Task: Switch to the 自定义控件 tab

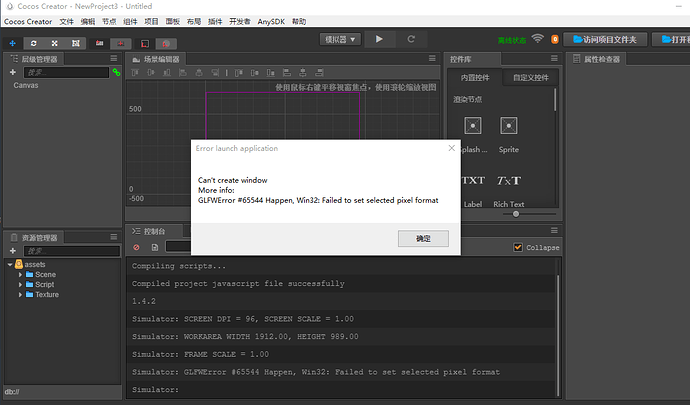Action: coord(530,77)
